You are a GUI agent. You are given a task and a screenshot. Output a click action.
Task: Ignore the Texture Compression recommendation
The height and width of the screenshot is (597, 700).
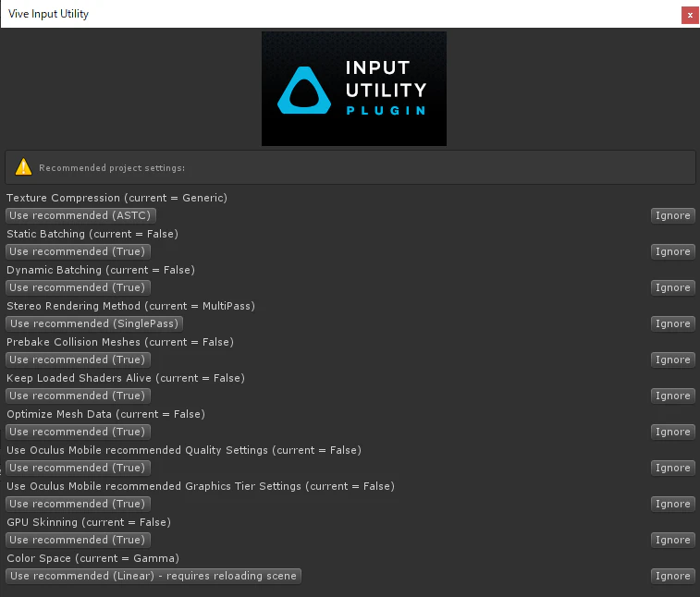pyautogui.click(x=672, y=215)
